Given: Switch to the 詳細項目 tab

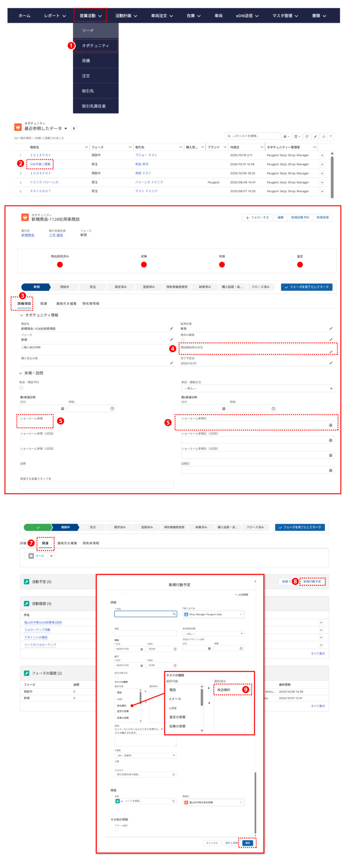Looking at the screenshot, I should [x=24, y=303].
